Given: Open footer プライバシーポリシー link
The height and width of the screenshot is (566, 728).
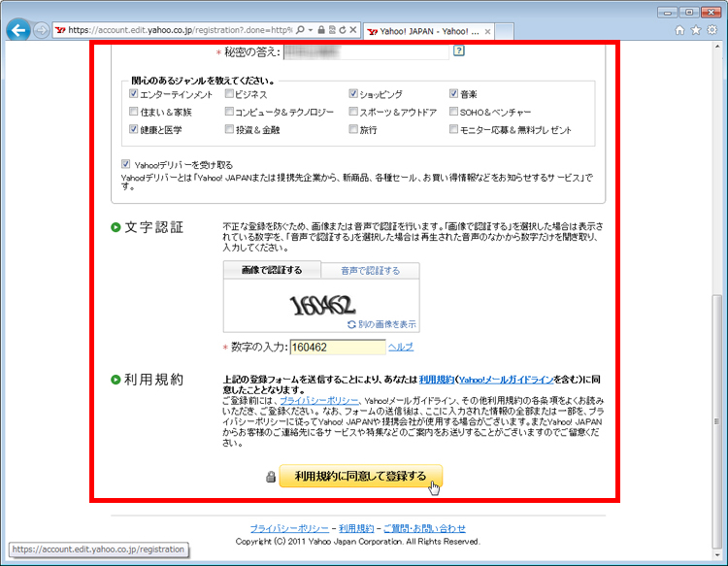Looking at the screenshot, I should pyautogui.click(x=289, y=528).
